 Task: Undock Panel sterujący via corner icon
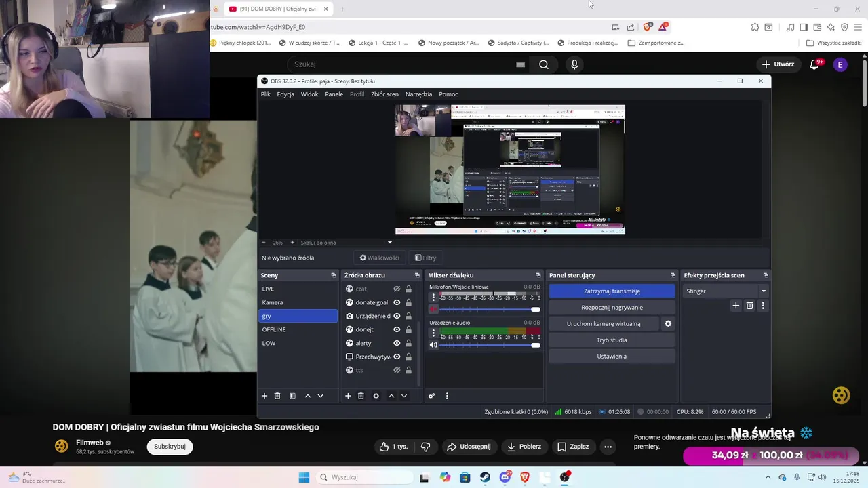click(x=673, y=275)
